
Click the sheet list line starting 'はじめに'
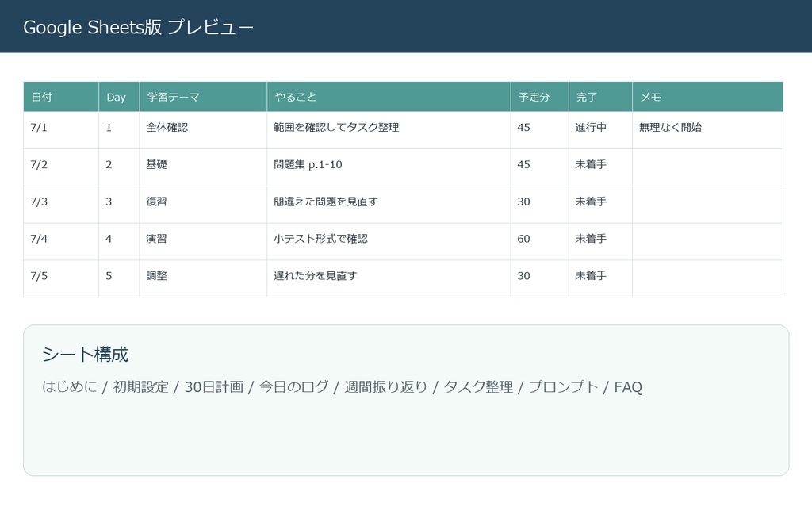coord(342,387)
